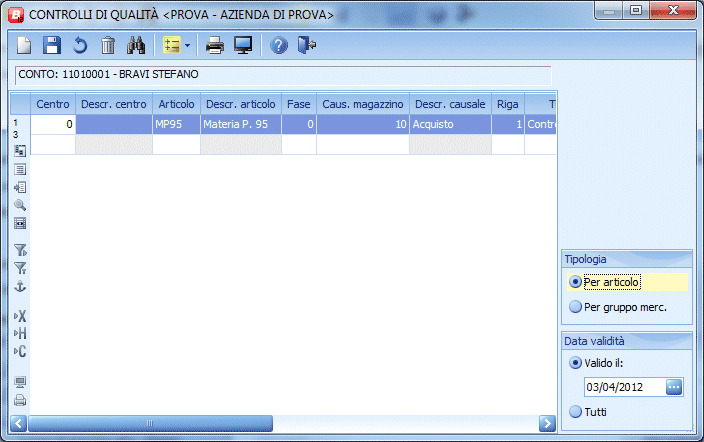Viewport: 704px width, 442px height.
Task: Exit using the door icon in toolbar
Action: click(x=307, y=45)
